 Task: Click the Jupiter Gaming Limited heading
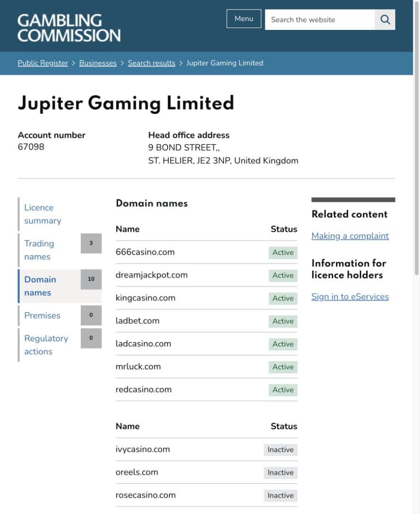click(x=126, y=104)
